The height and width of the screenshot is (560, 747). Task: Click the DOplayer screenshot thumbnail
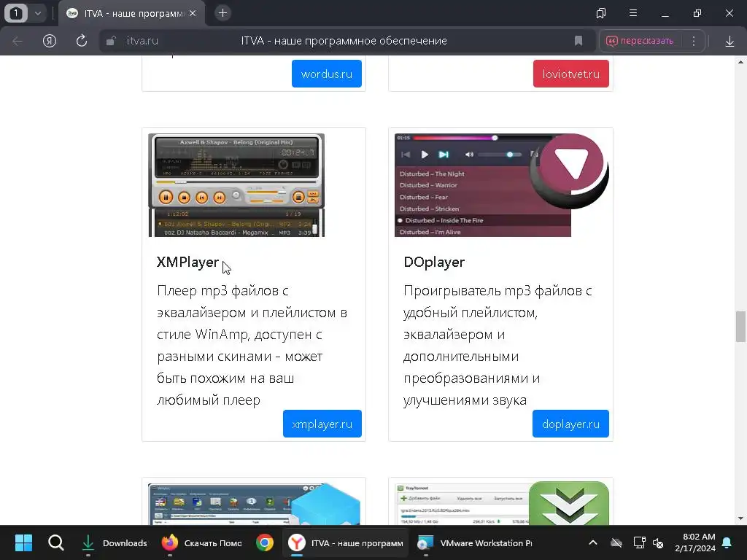[x=501, y=185]
